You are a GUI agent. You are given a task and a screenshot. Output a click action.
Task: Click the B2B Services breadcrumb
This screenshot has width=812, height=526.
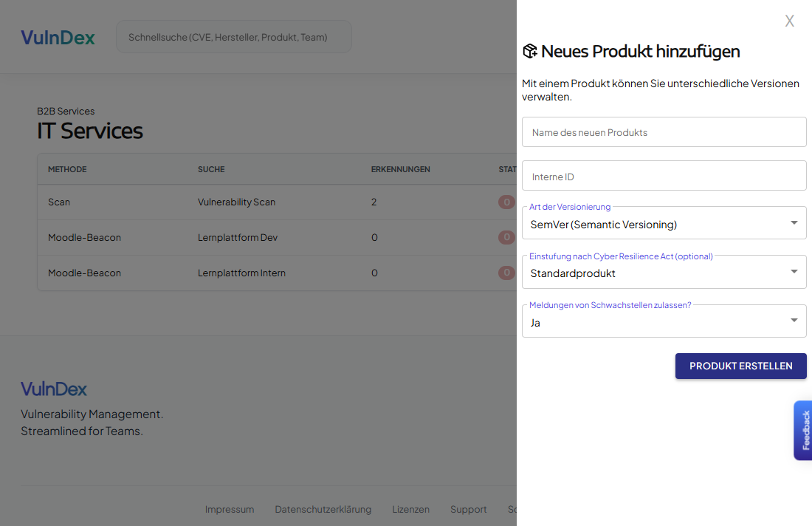tap(66, 111)
